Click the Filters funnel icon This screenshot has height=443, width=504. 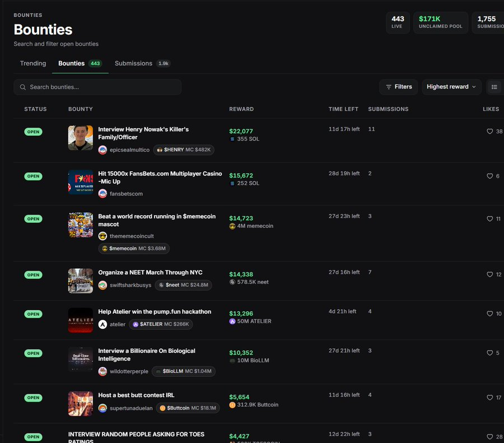pyautogui.click(x=389, y=87)
